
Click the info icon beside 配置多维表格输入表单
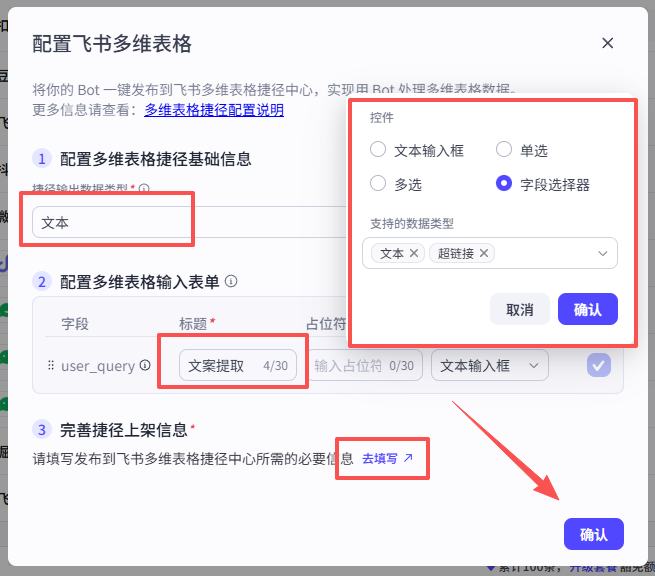(x=231, y=282)
